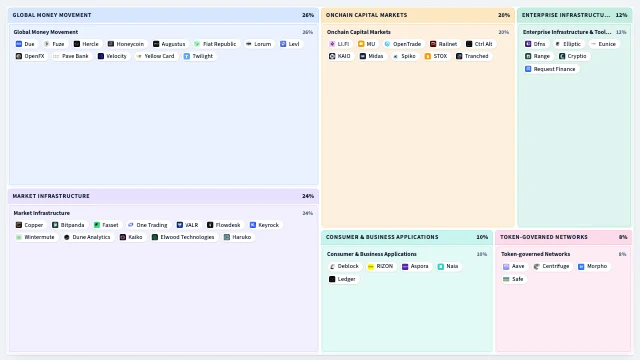Screen dimensions: 640x360
Task: Click the Bitpanda logo icon
Action: tap(55, 225)
